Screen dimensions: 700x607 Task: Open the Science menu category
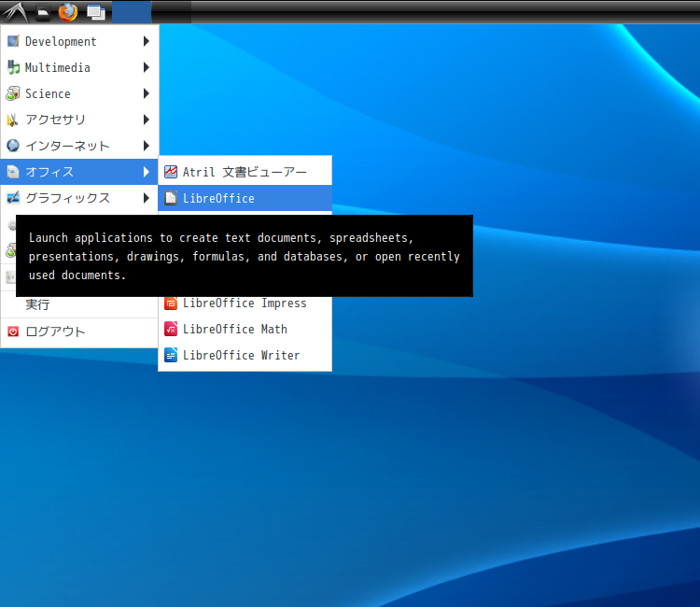click(x=79, y=93)
